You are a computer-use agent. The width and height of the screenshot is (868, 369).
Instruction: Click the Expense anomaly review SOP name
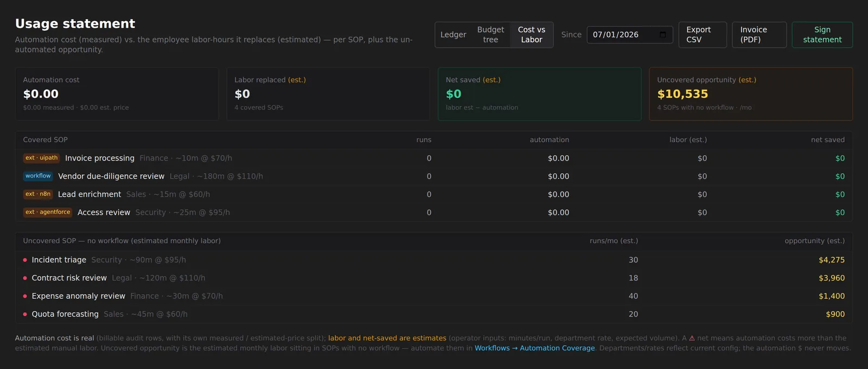pyautogui.click(x=79, y=296)
